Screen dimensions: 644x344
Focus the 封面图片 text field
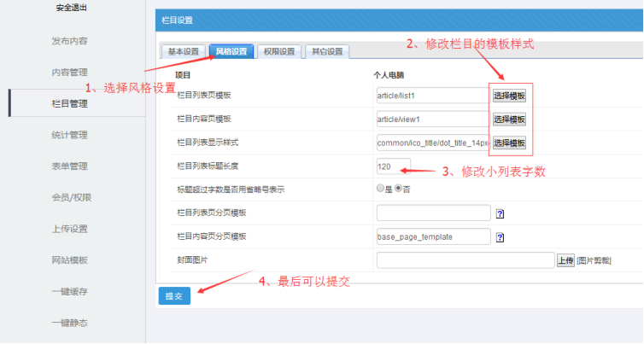[464, 260]
